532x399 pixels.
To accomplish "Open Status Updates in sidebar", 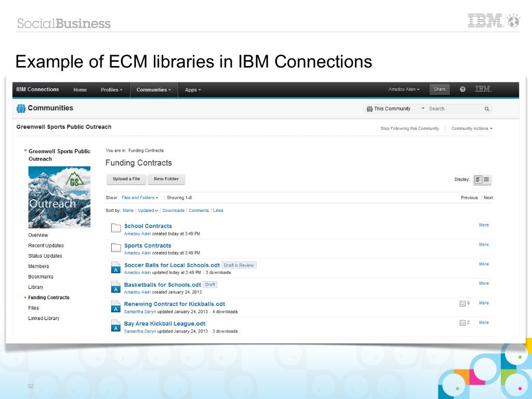I will [x=45, y=256].
